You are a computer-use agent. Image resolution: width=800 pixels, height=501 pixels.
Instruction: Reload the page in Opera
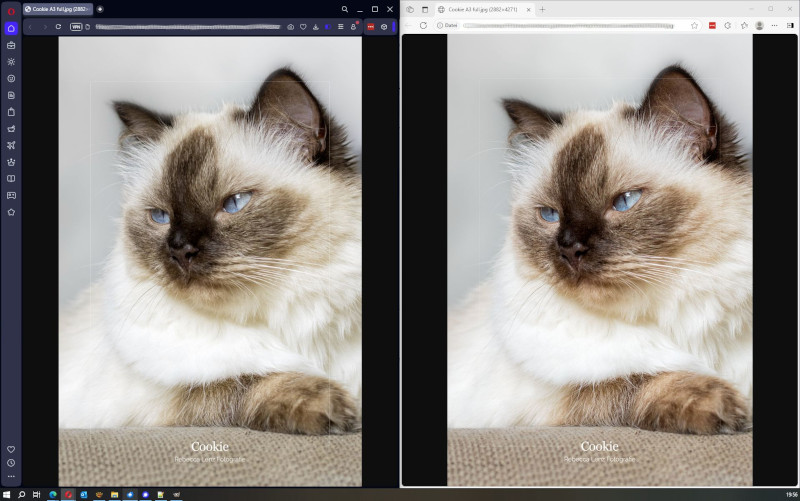click(x=58, y=27)
